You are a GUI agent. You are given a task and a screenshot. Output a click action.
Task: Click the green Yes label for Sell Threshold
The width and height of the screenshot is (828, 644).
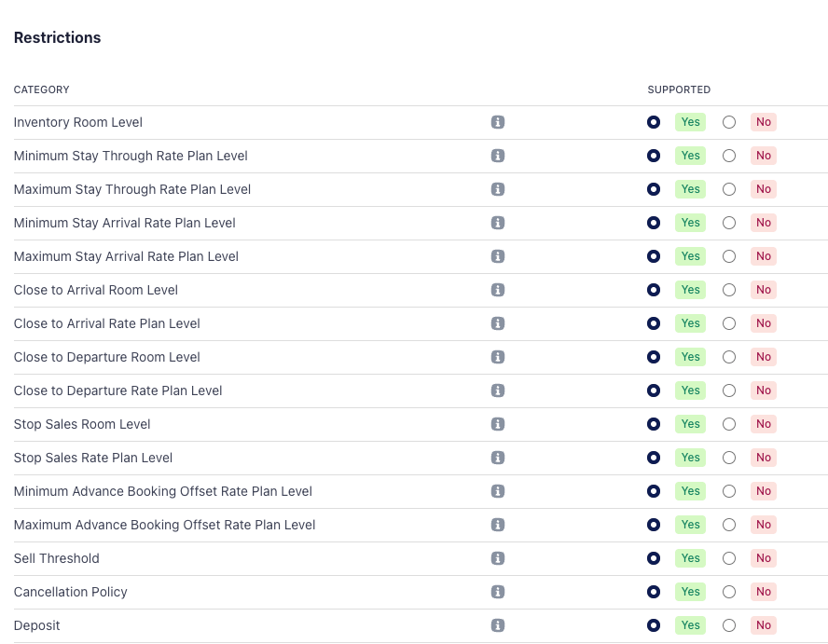[x=690, y=558]
